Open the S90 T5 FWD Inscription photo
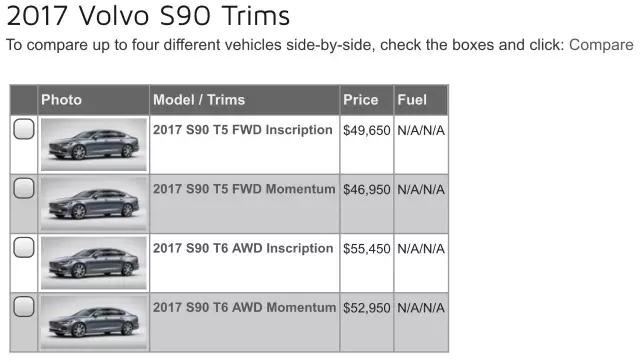This screenshot has height=362, width=640. (94, 144)
